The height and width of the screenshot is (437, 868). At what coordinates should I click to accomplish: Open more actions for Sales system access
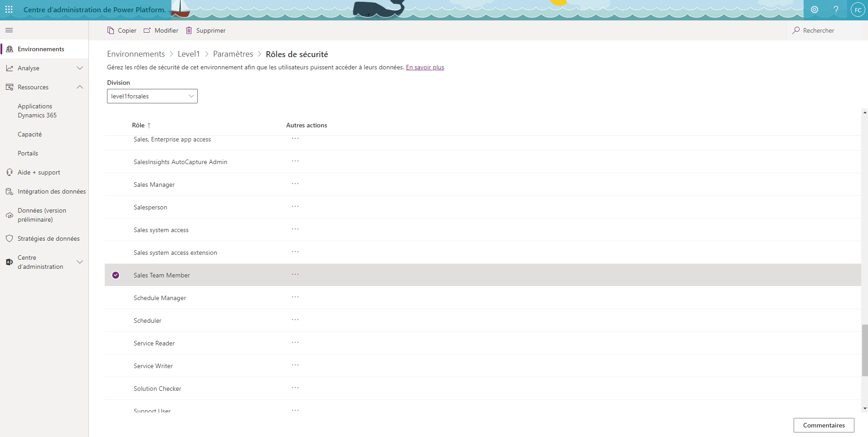(295, 229)
